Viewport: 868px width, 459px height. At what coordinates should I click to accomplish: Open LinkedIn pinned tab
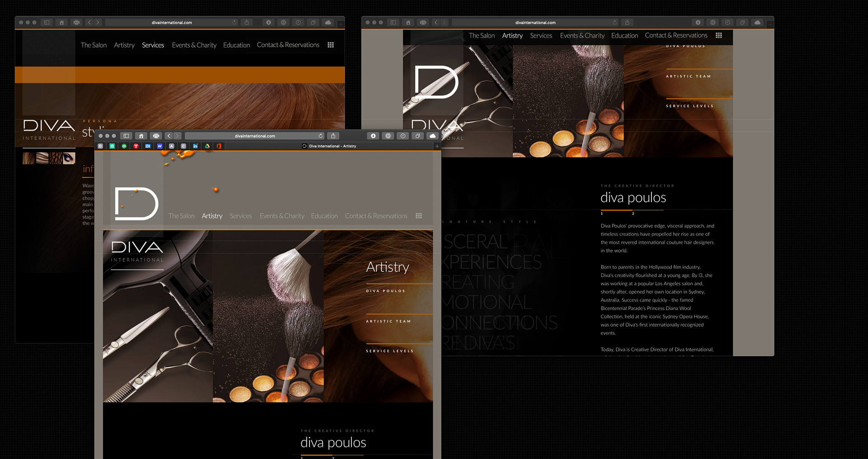click(x=195, y=146)
